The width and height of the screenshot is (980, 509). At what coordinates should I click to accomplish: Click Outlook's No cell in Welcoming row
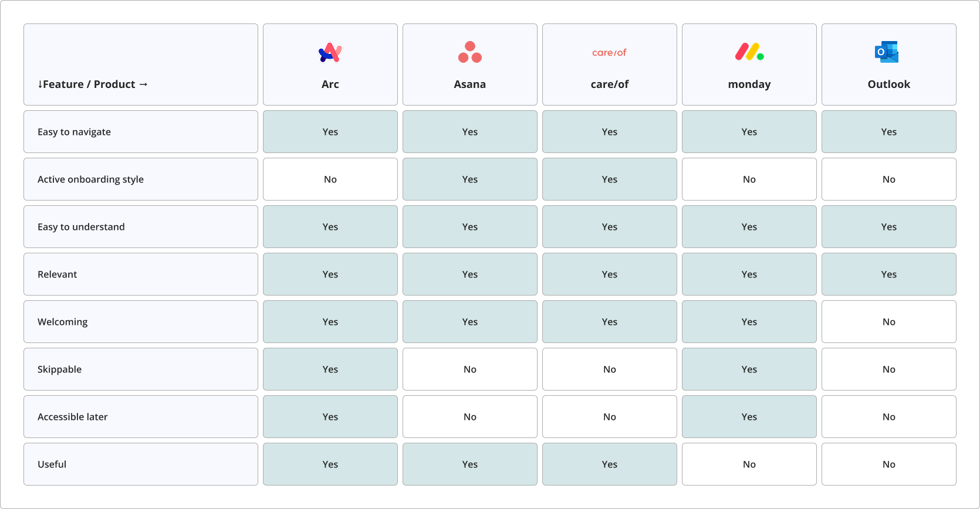tap(889, 322)
